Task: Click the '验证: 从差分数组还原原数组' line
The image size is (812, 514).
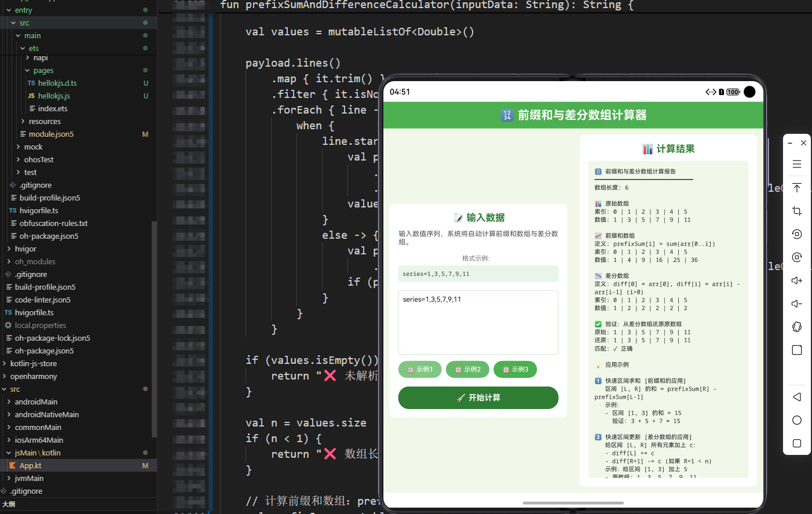Action: [643, 324]
